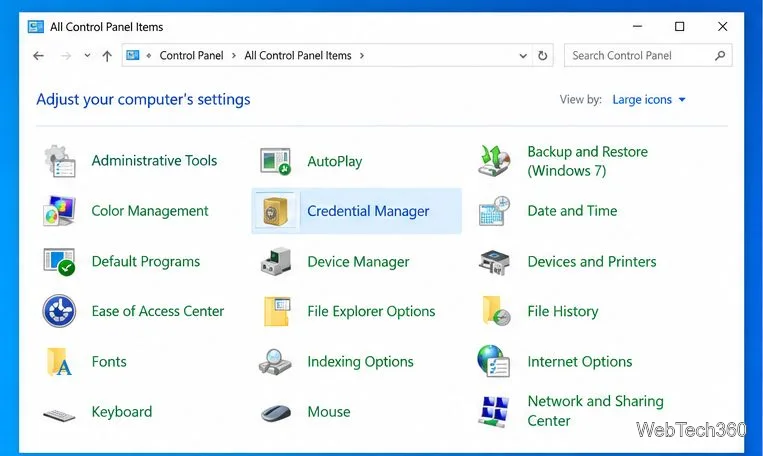763x456 pixels.
Task: Click the Control Panel breadcrumb
Action: (191, 55)
